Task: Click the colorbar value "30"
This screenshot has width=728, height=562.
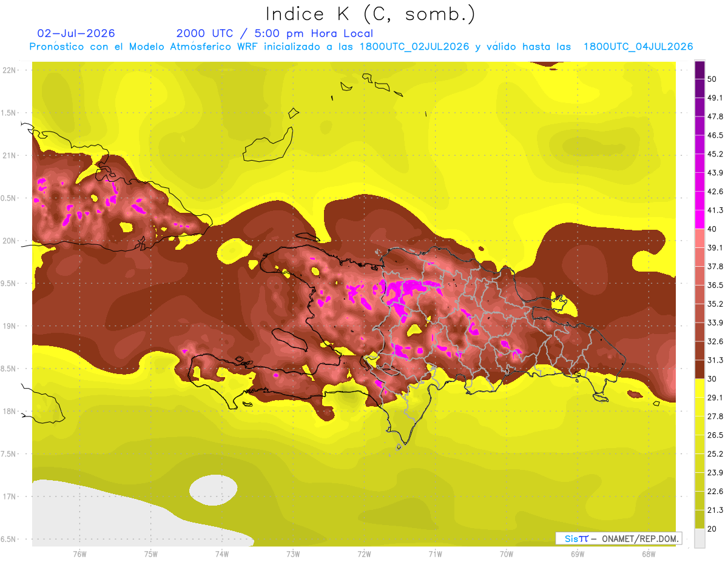Action: [713, 379]
